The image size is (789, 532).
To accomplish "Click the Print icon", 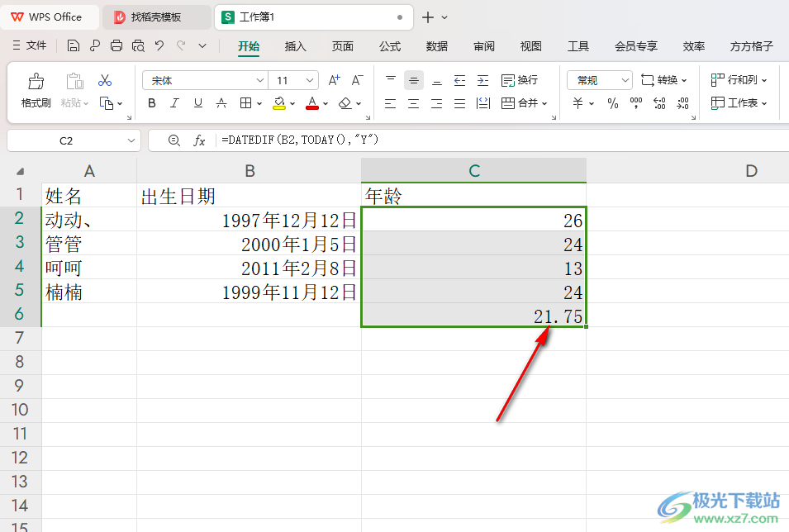I will (x=116, y=45).
